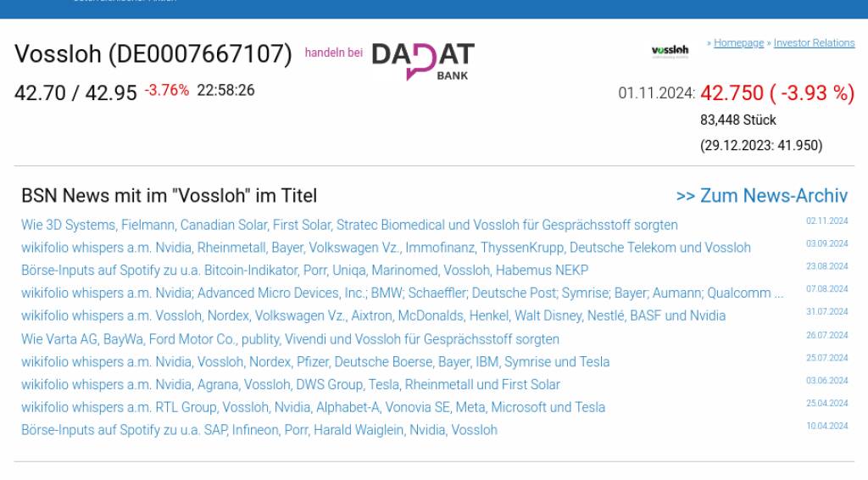Image resolution: width=868 pixels, height=480 pixels.
Task: Click the 'handeln bei' text link
Action: [334, 53]
